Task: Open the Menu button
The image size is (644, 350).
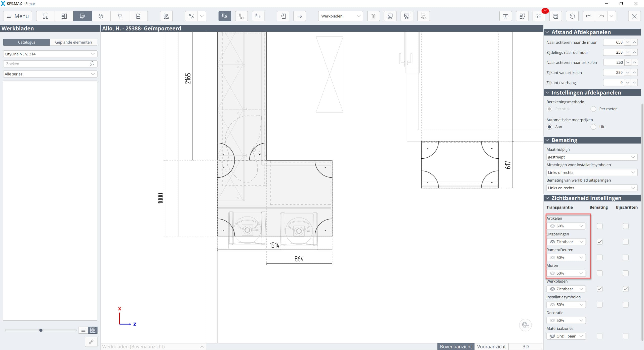Action: (x=18, y=16)
